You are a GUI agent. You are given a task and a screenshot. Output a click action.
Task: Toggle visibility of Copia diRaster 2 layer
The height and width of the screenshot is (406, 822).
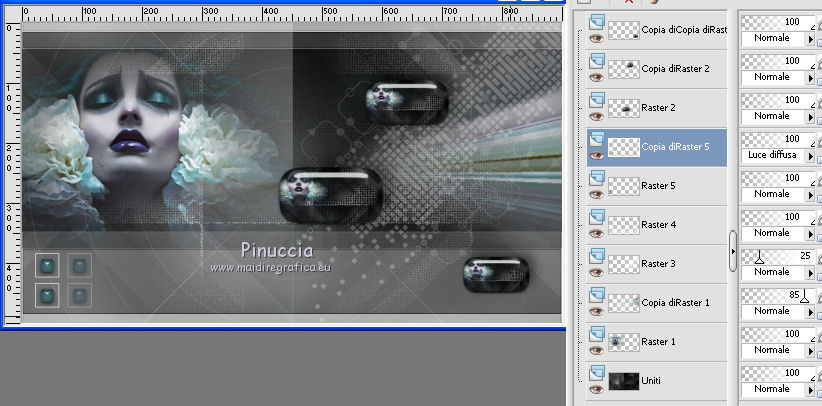[x=596, y=77]
